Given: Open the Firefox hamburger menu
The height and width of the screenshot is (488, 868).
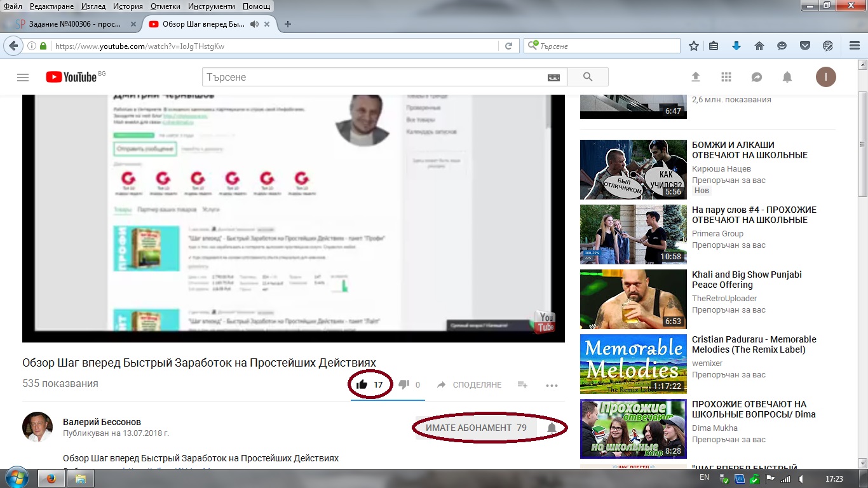Looking at the screenshot, I should tap(854, 46).
